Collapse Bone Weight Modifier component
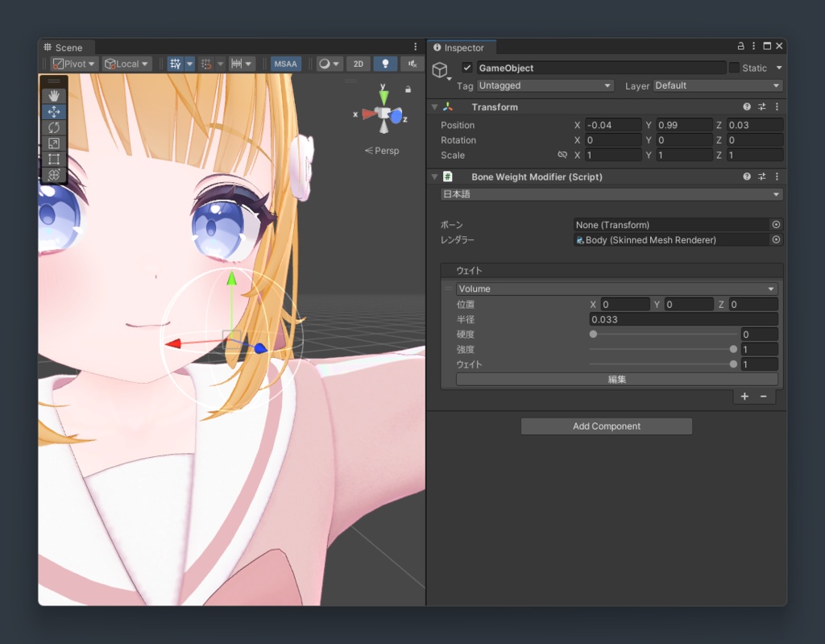 [434, 177]
